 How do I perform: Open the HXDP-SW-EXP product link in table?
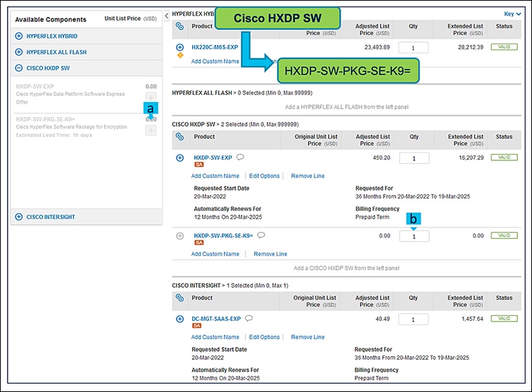pyautogui.click(x=213, y=158)
